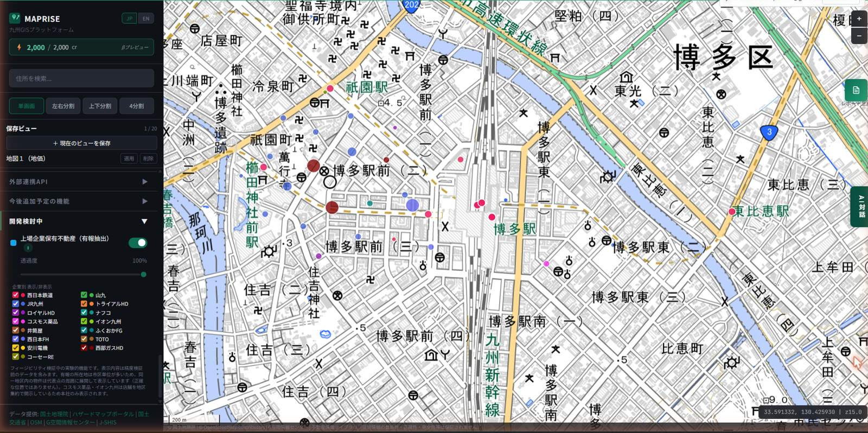
Task: Uncheck the コスモス薬品 checkbox
Action: (16, 321)
